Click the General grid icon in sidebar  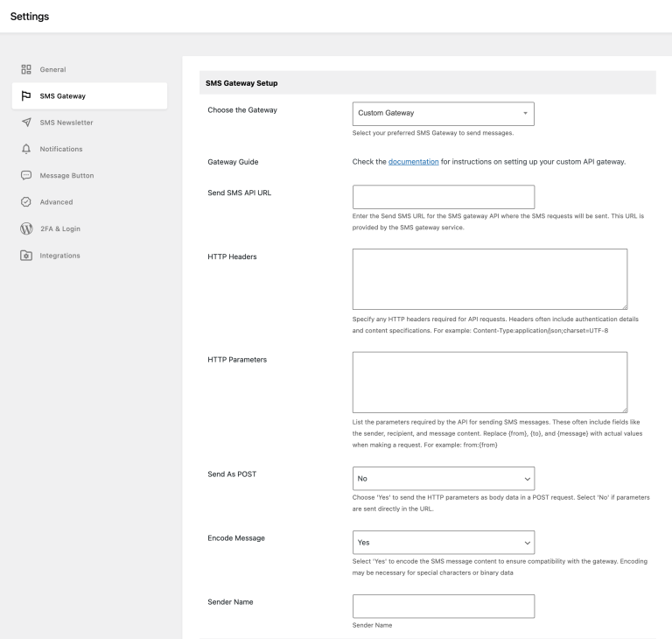pos(26,69)
